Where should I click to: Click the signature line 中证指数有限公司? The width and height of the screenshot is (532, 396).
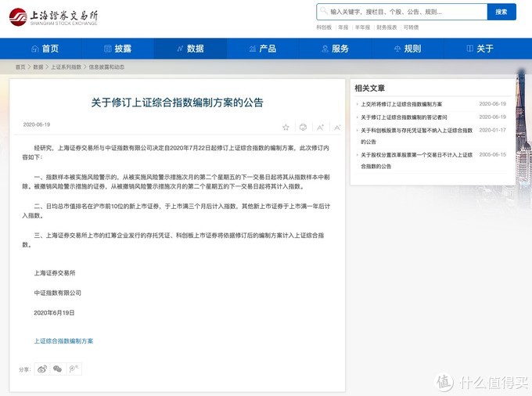[58, 293]
